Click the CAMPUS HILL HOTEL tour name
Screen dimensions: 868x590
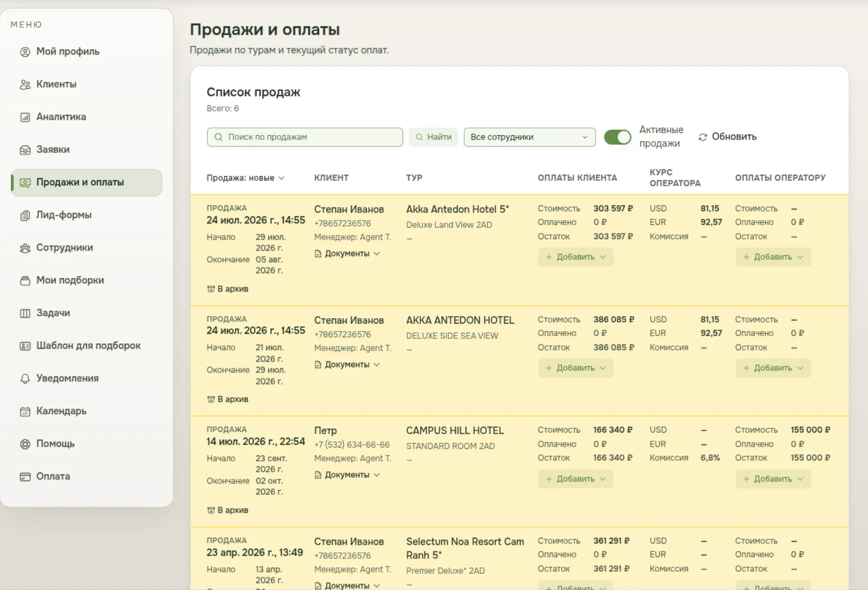[455, 431]
